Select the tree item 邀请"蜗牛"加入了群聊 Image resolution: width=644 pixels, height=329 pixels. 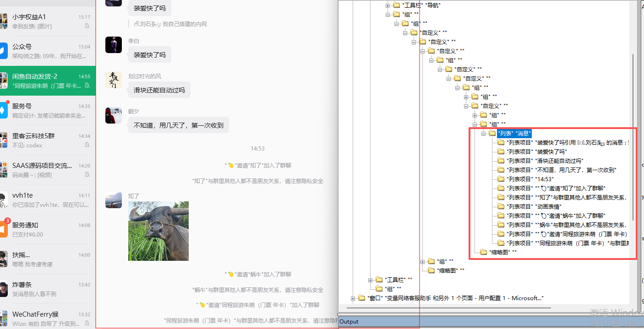(556, 216)
